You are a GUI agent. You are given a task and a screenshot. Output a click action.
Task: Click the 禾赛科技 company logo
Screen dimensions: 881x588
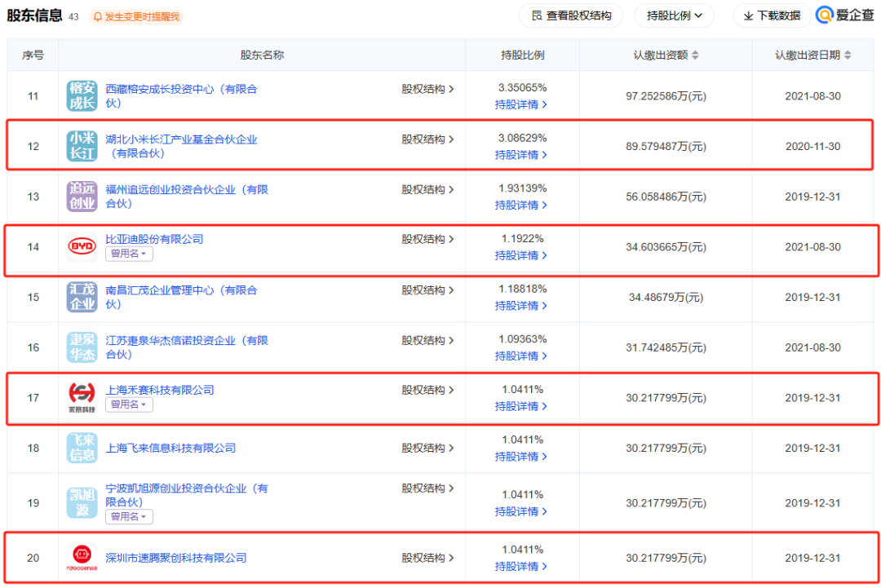(x=82, y=397)
